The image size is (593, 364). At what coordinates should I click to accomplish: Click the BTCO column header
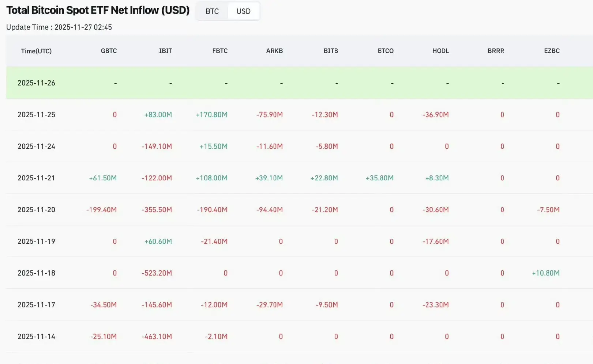(x=386, y=51)
